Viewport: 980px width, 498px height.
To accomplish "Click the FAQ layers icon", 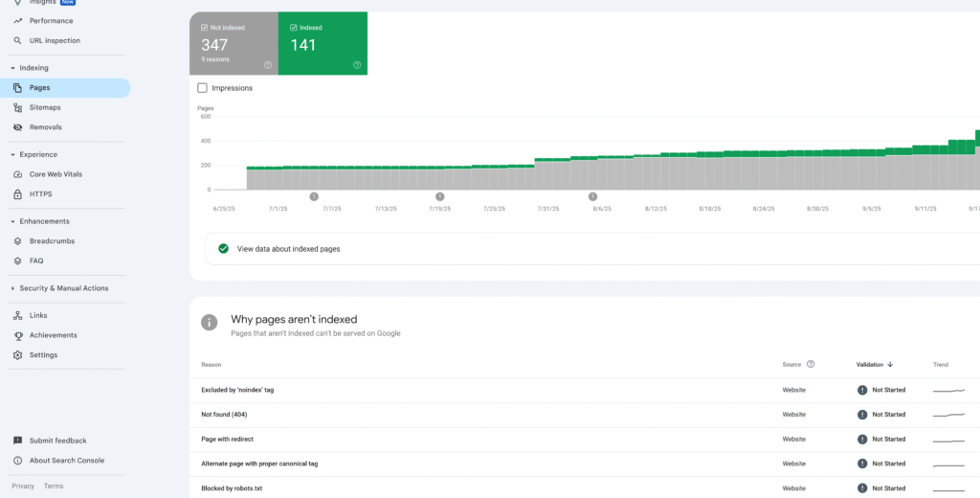I will [x=17, y=260].
